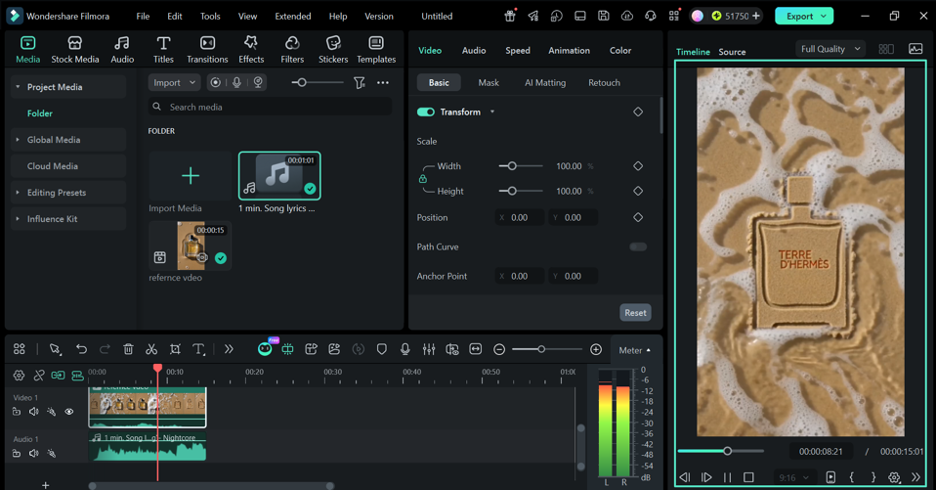Open the Import dropdown
Viewport: 936px width, 490px height.
[x=174, y=82]
